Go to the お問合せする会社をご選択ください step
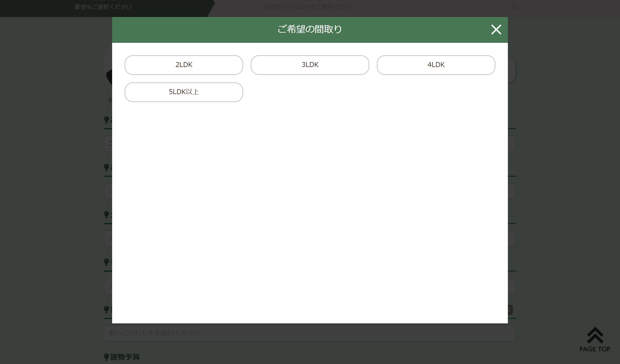The image size is (620, 364). (x=310, y=7)
